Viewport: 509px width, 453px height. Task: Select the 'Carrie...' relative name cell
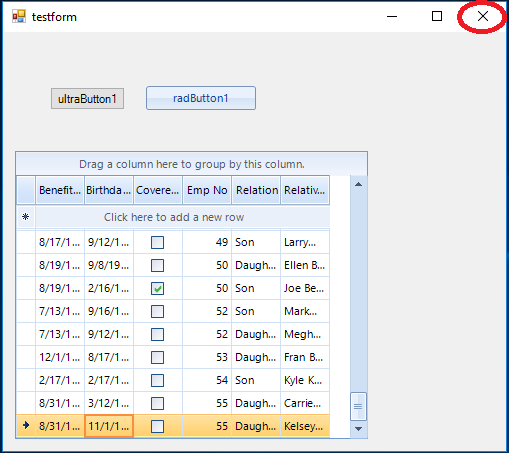click(305, 403)
